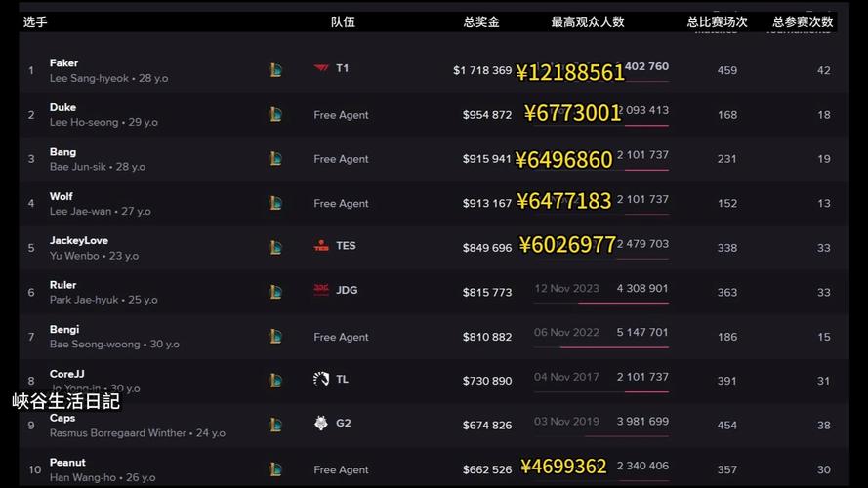Sort by the 最高观众人数 column header

click(x=588, y=21)
